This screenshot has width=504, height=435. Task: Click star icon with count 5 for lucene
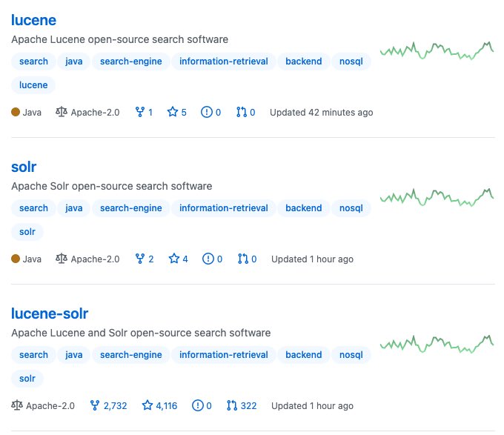click(x=173, y=112)
